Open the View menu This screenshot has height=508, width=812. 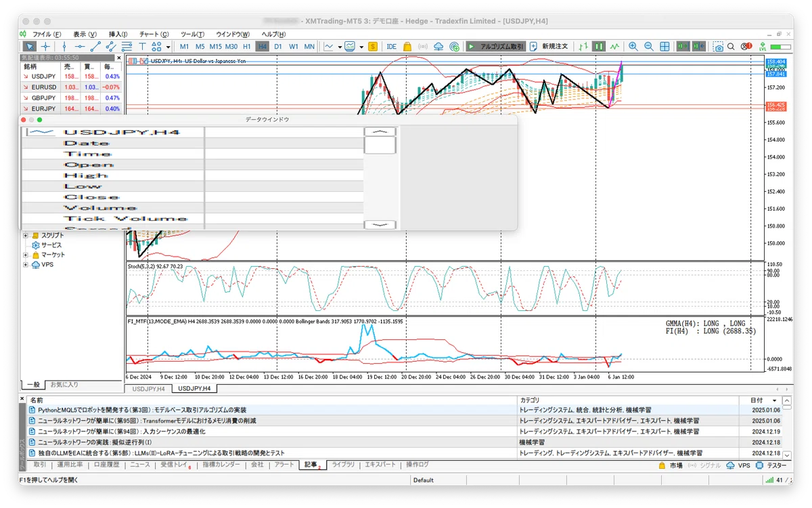[x=85, y=34]
